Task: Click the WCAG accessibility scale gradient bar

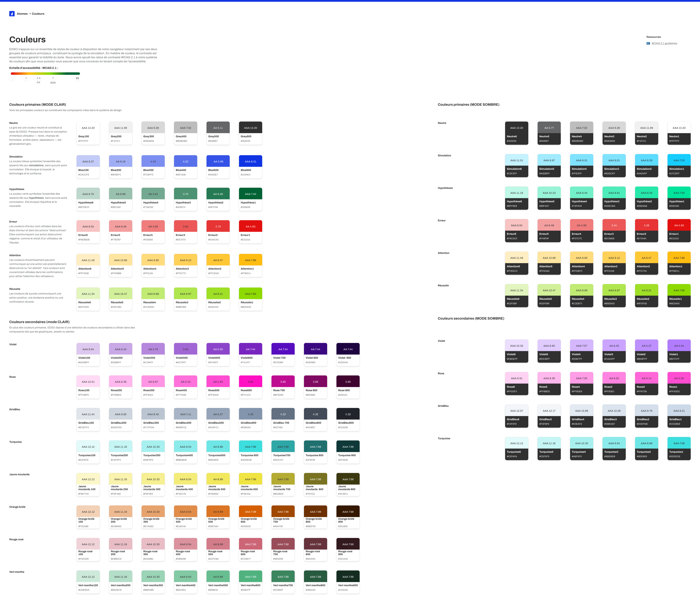Action: click(x=45, y=73)
